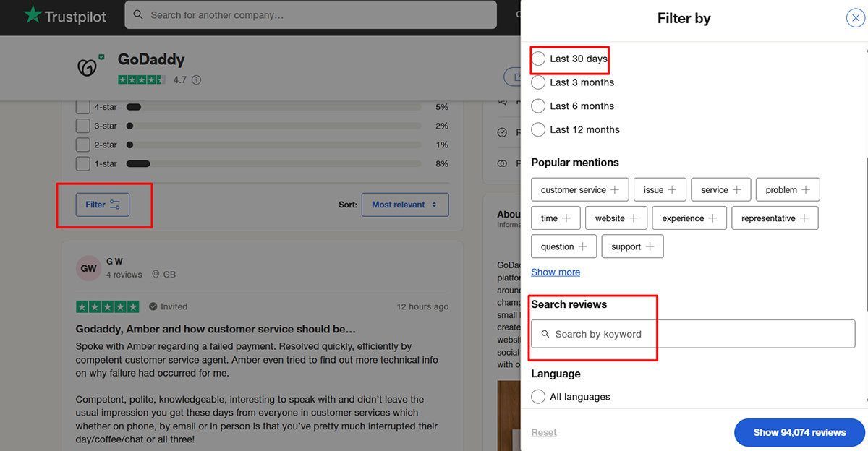Screen dimensions: 868x451
Task: Select All languages radio option
Action: point(538,397)
